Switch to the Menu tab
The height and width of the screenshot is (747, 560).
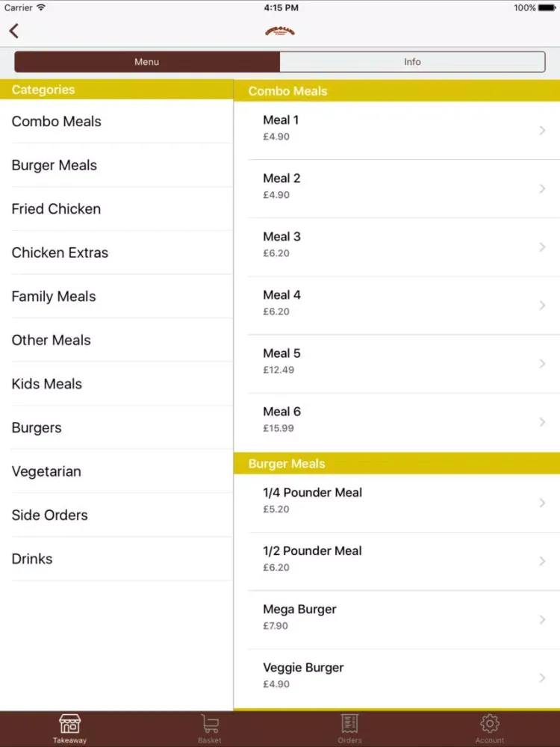(147, 62)
